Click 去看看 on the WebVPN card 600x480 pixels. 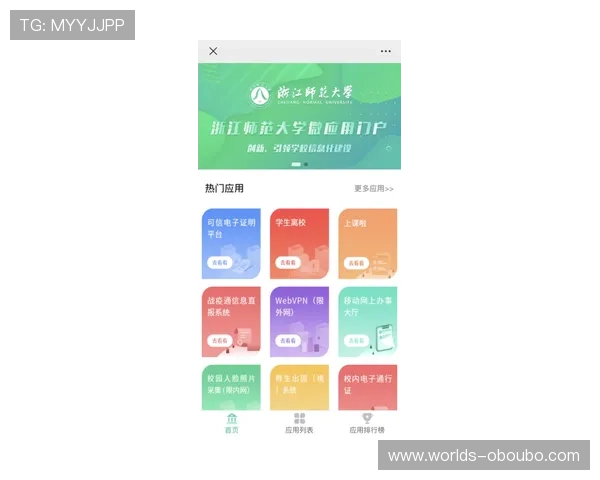[x=288, y=340]
